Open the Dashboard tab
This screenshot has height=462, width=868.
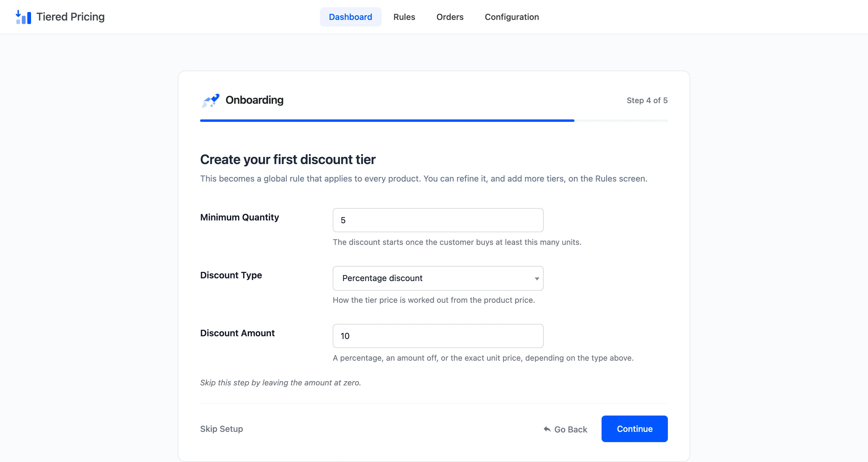tap(351, 17)
